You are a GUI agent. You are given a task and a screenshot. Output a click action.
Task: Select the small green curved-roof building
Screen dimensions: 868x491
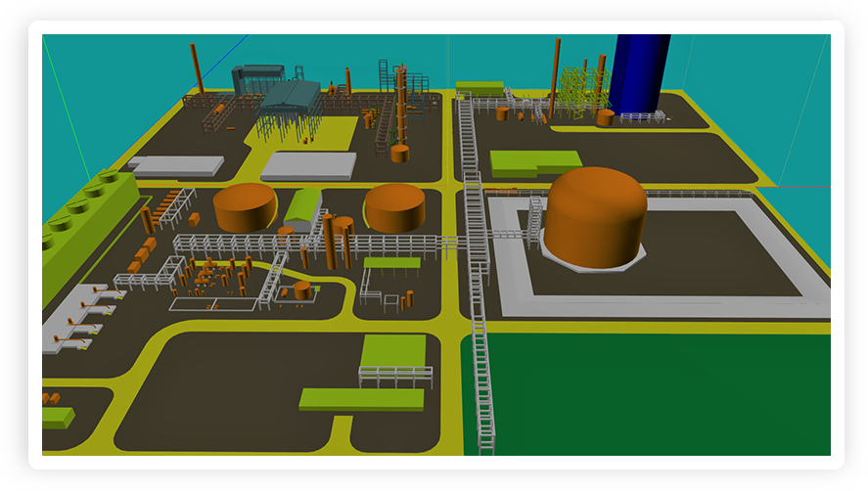tap(302, 206)
